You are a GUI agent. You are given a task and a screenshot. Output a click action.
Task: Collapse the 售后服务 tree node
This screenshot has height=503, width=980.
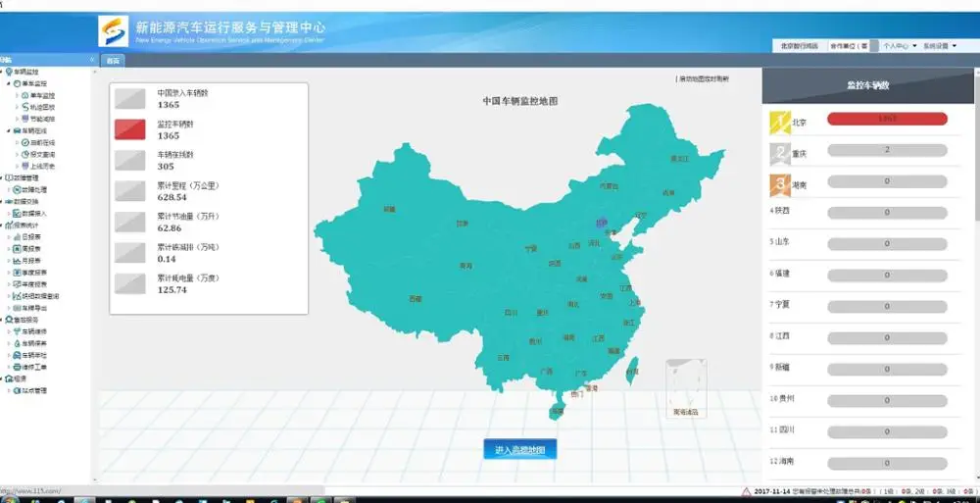(x=2, y=320)
